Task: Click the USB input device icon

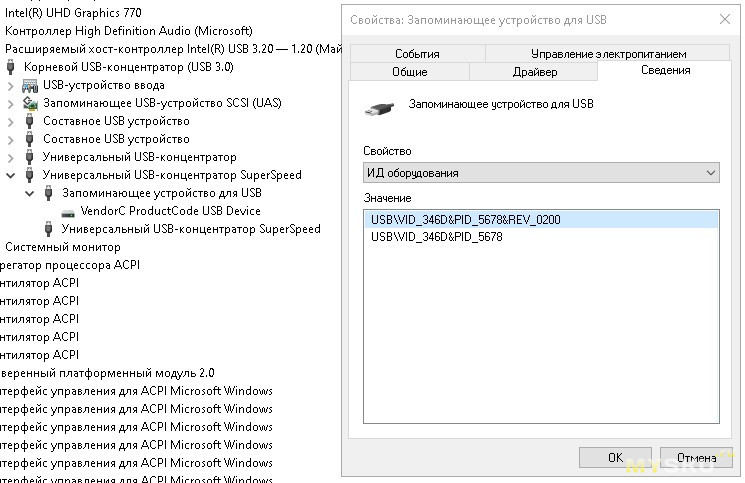Action: (29, 85)
